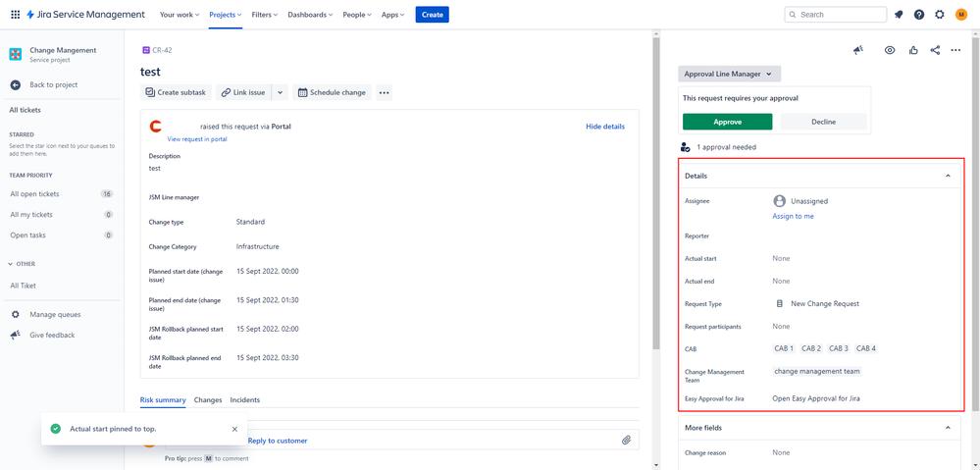Click the CR-42 issue type icon
Viewport: 980px width, 470px height.
pos(146,50)
